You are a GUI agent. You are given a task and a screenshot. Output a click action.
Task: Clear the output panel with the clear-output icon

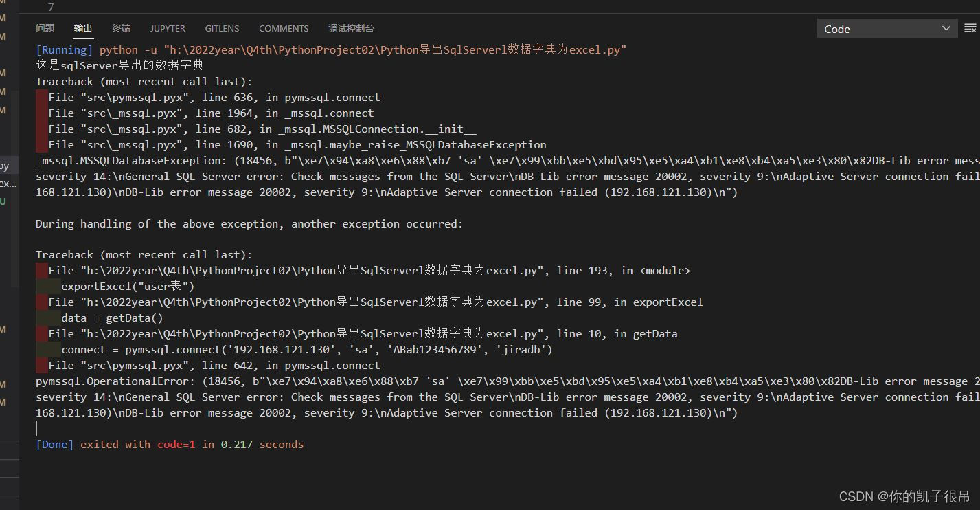click(x=970, y=28)
